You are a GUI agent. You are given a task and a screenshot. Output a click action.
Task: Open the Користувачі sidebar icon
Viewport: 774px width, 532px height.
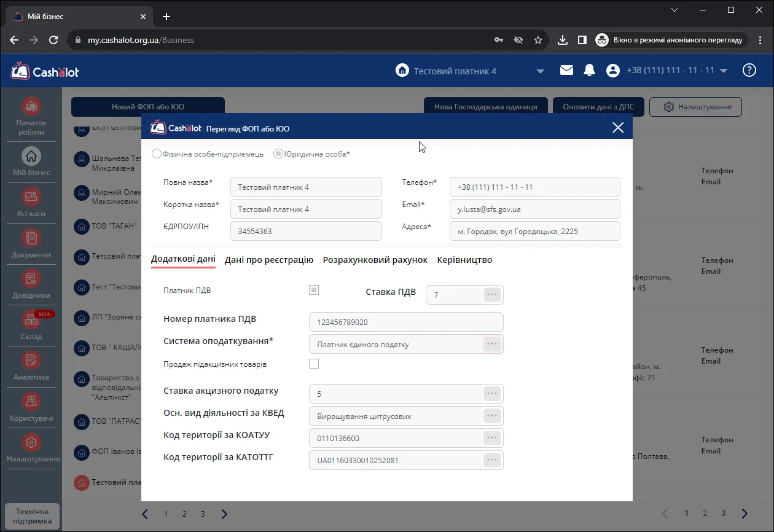pyautogui.click(x=31, y=401)
